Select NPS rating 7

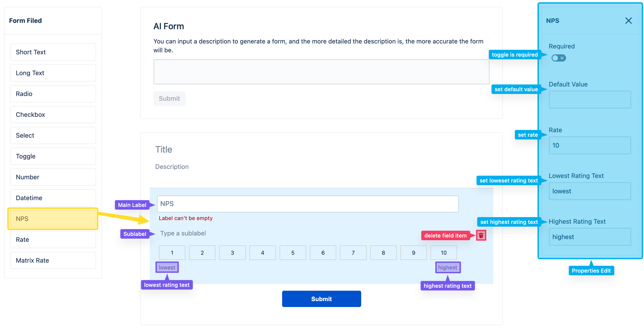tap(353, 253)
